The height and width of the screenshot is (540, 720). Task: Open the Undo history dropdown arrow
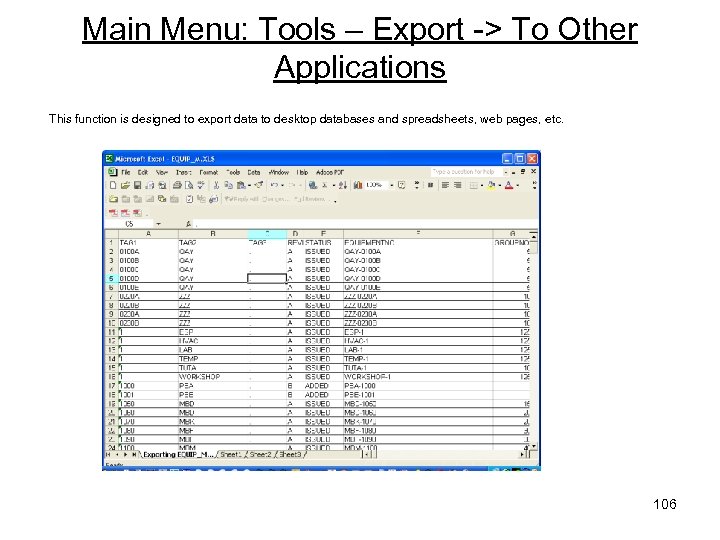pyautogui.click(x=282, y=185)
